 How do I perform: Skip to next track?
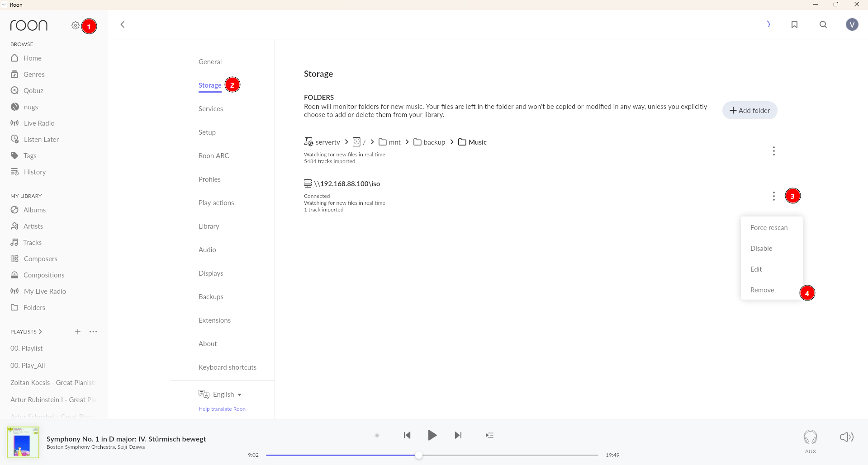click(458, 435)
